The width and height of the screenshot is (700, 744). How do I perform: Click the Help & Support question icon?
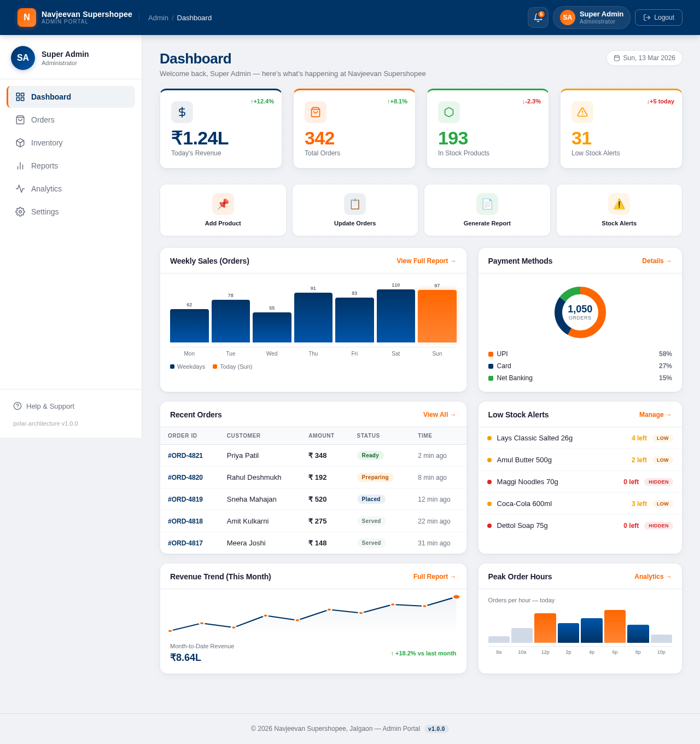click(x=16, y=406)
